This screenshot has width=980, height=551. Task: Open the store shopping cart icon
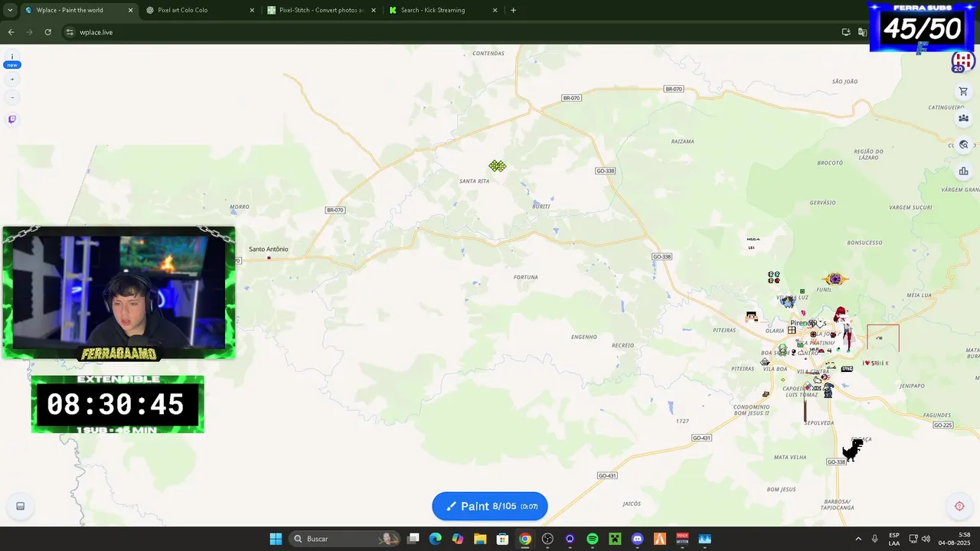tap(963, 91)
